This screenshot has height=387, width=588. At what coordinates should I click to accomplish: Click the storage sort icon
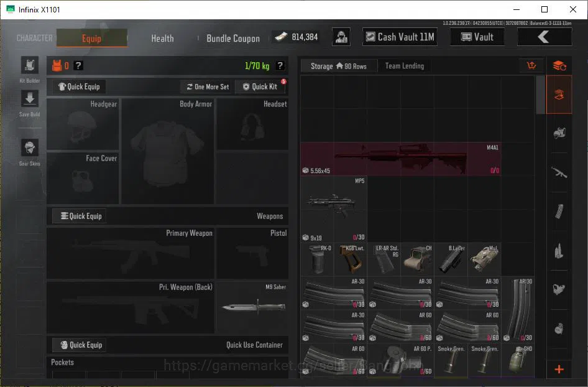(531, 66)
